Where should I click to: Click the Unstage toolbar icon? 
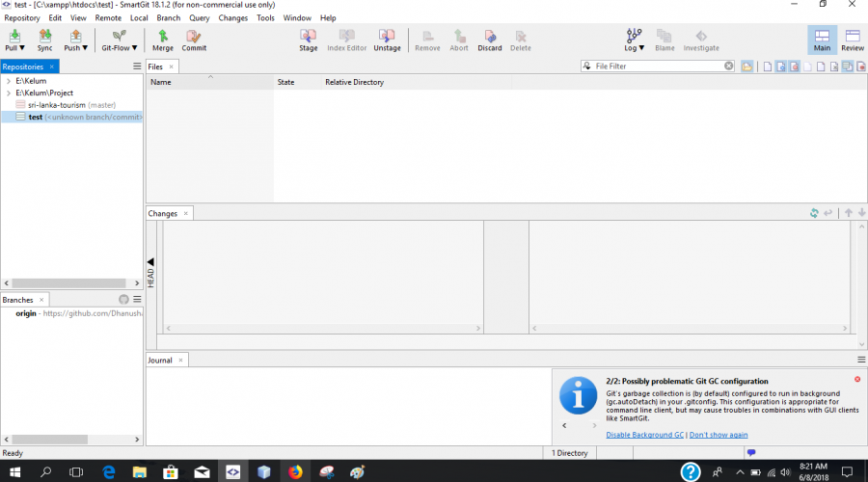click(387, 40)
